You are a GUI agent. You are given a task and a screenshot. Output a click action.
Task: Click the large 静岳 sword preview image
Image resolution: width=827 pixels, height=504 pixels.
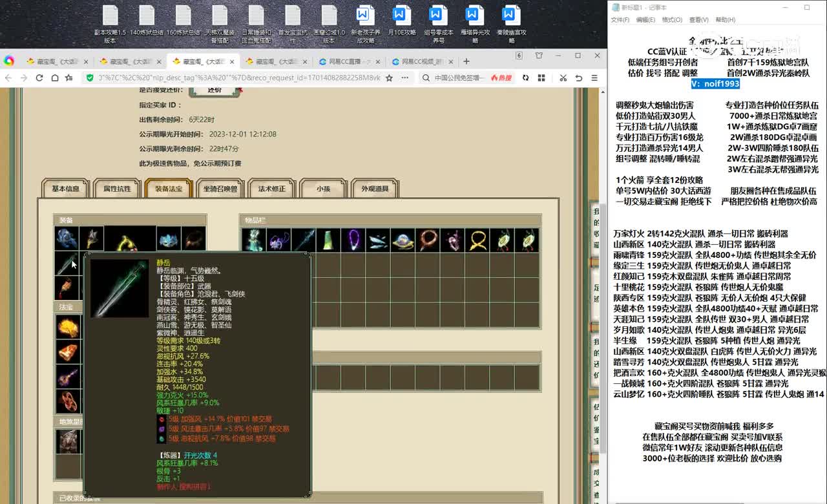click(120, 288)
